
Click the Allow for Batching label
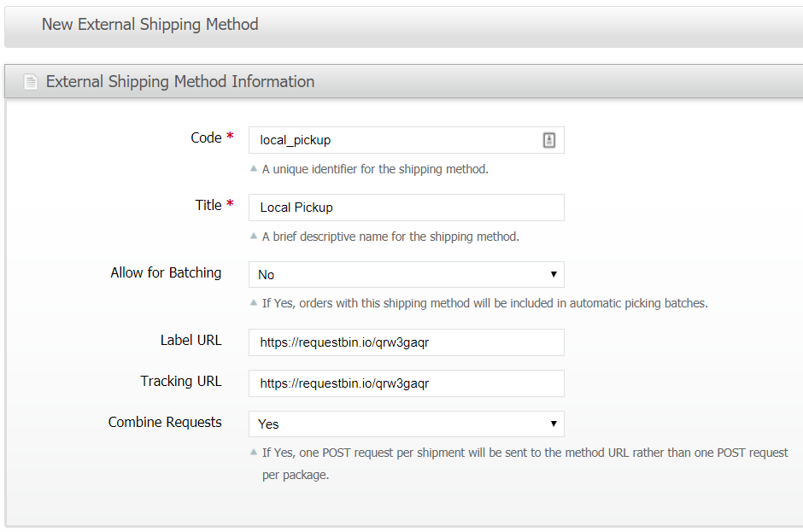pyautogui.click(x=166, y=273)
